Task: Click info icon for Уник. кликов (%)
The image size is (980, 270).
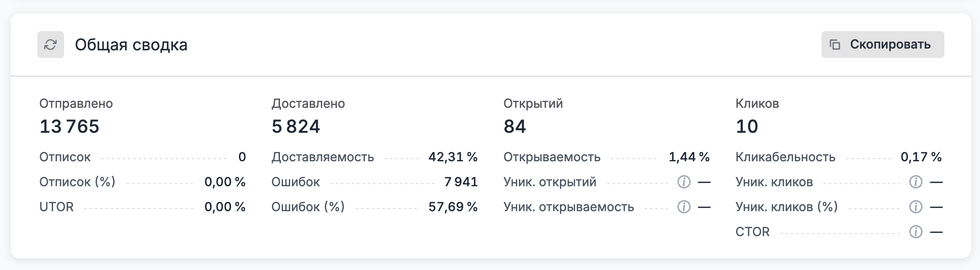Action: click(x=915, y=207)
